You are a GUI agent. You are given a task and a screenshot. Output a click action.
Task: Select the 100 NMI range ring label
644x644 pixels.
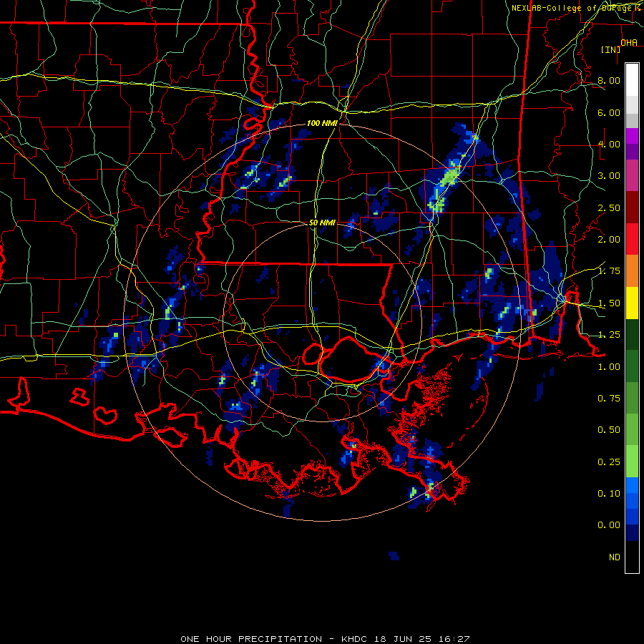(322, 123)
